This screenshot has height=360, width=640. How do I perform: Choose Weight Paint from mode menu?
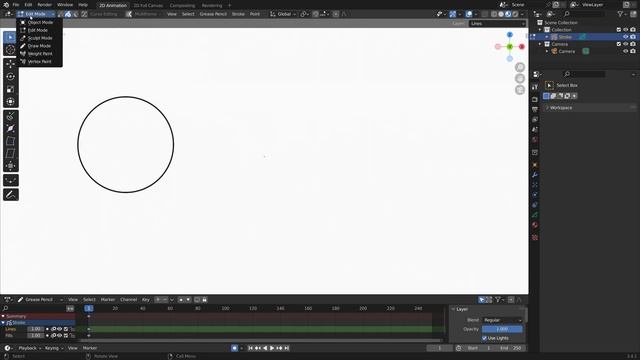click(x=39, y=53)
